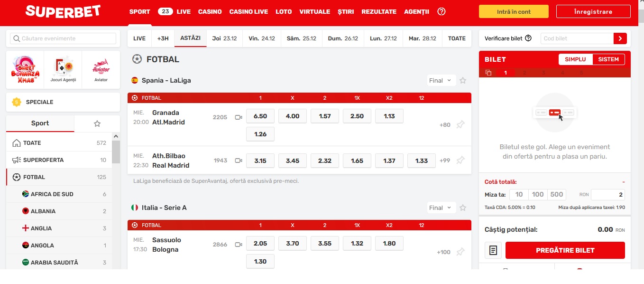The height and width of the screenshot is (284, 644).
Task: Click the Superbet logo
Action: pos(63,11)
